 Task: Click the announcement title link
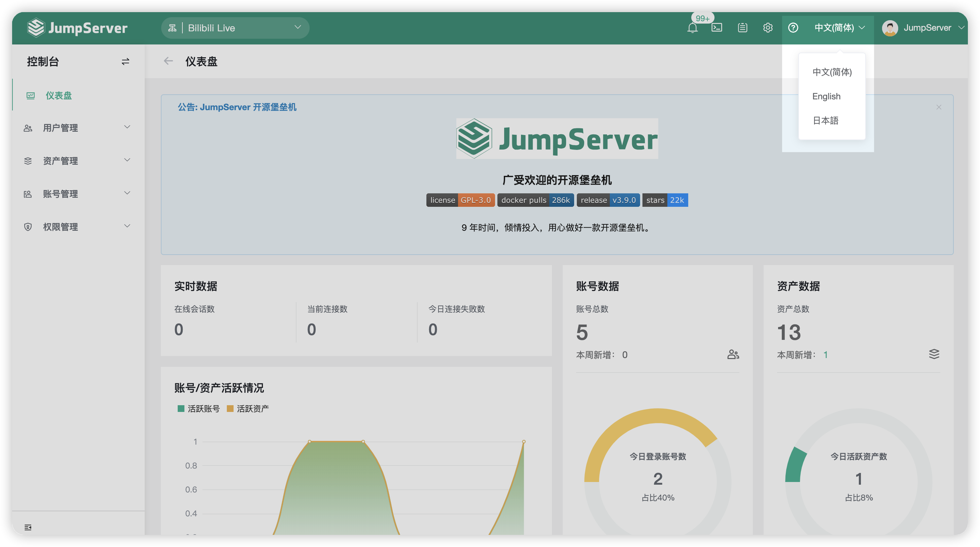point(237,107)
